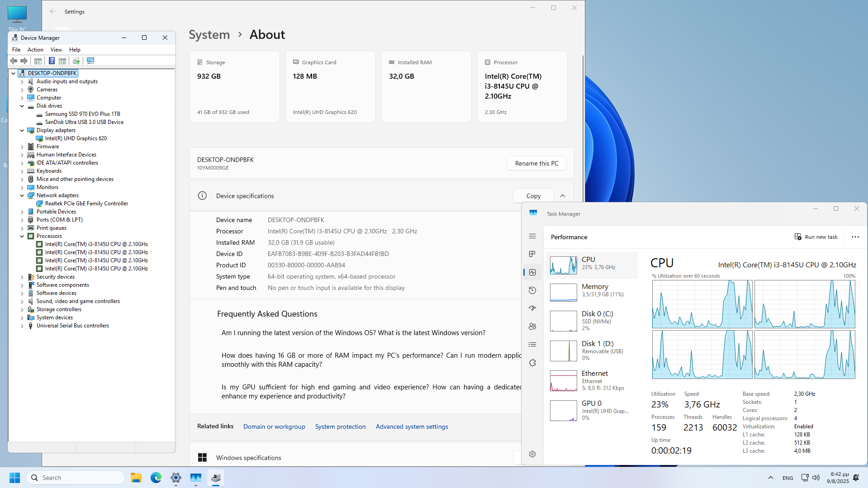
Task: Select Performance page icon in Task Manager sidebar
Action: pos(532,272)
